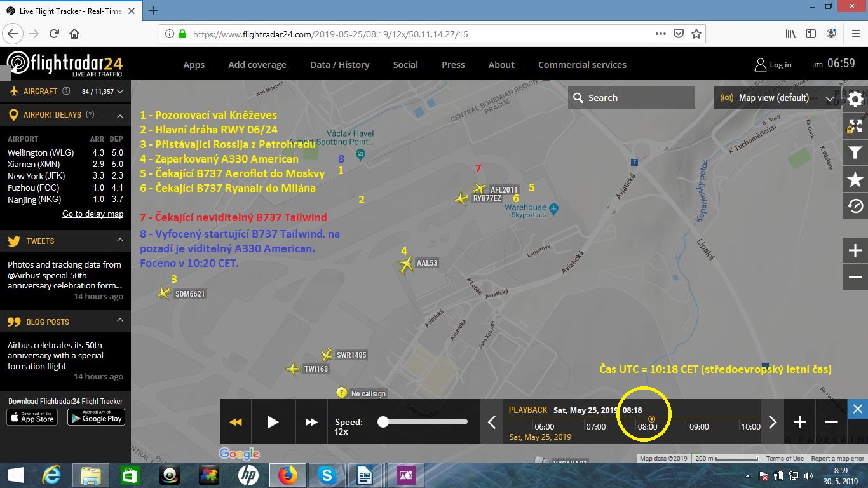Image resolution: width=868 pixels, height=488 pixels.
Task: Zoom out the playback timeline
Action: [x=831, y=422]
